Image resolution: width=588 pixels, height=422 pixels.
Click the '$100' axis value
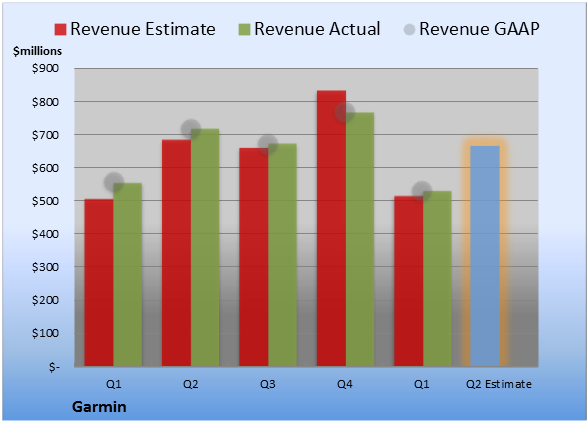45,333
